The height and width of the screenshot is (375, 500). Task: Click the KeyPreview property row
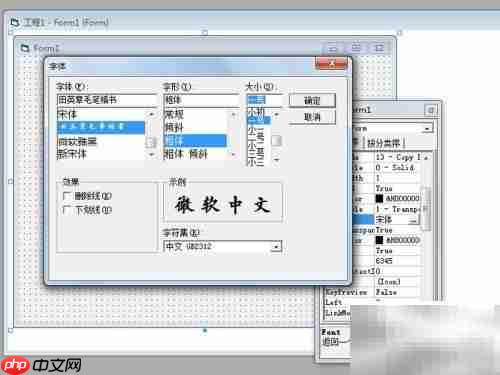[372, 292]
